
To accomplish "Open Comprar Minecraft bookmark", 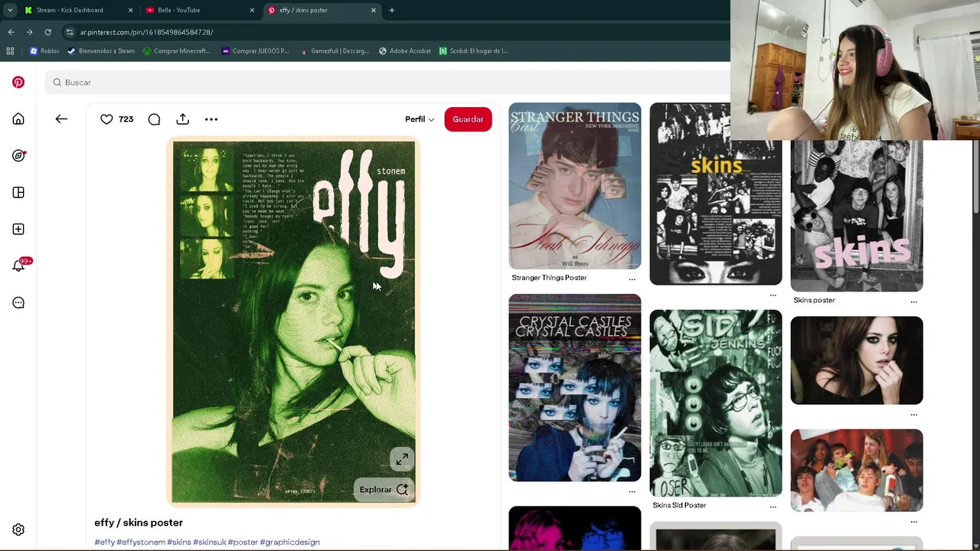I will 177,51.
